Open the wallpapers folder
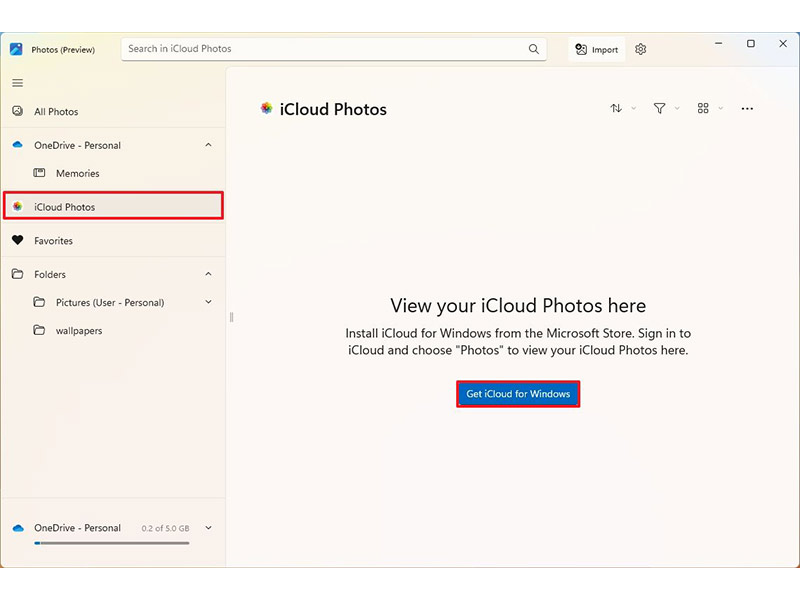Screen dimensions: 800x600 [x=113, y=331]
